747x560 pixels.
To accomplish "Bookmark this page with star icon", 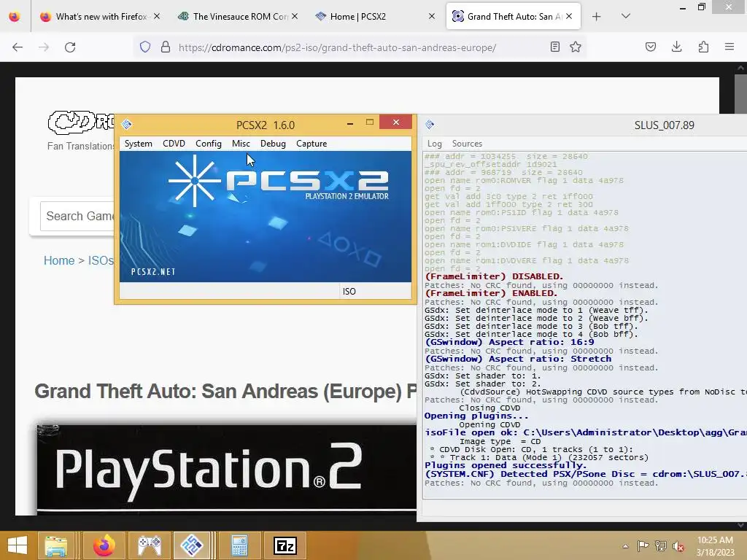I will (576, 47).
